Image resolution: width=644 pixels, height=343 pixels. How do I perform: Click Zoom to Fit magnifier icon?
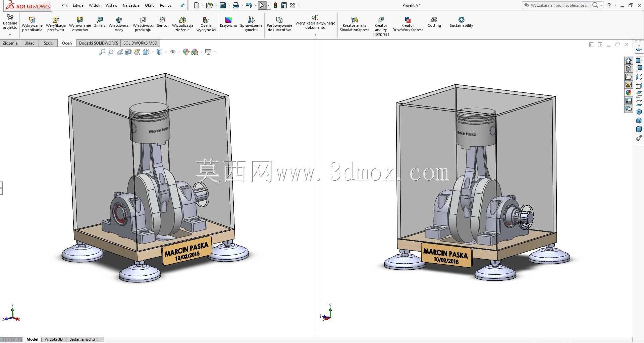tap(102, 52)
